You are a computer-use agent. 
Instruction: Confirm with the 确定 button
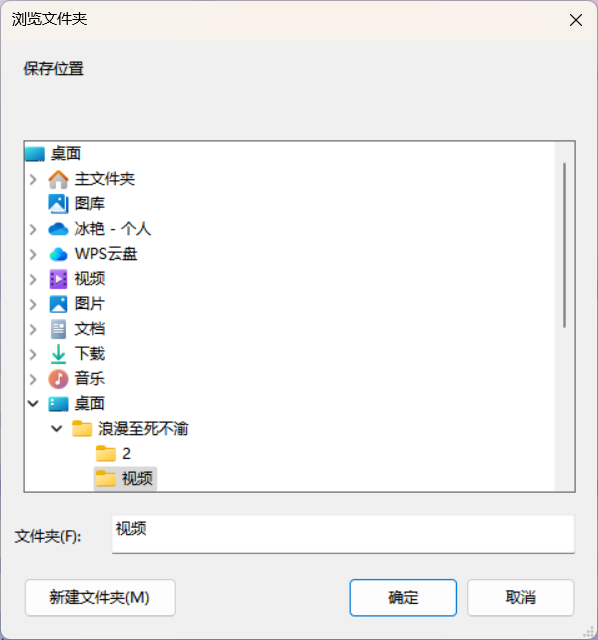pos(403,598)
